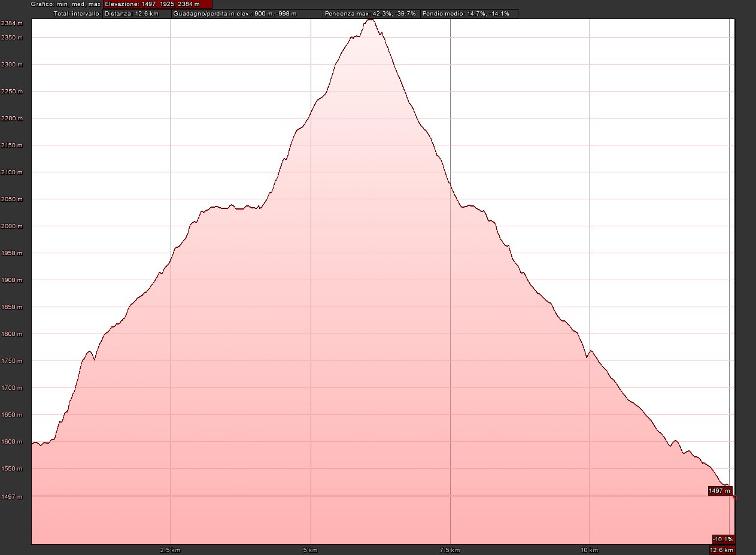This screenshot has width=756, height=555.
Task: Click the Pendenza max 42.3% readout
Action: pyautogui.click(x=370, y=13)
